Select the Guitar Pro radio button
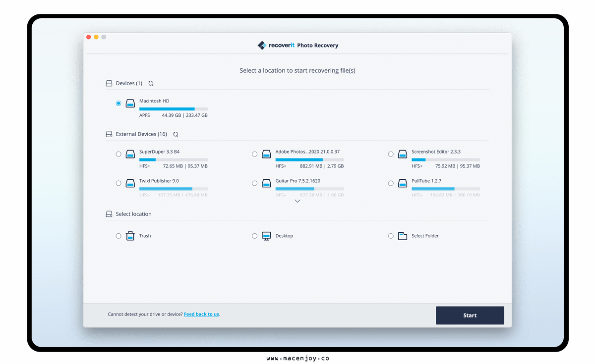The height and width of the screenshot is (364, 595). [x=254, y=183]
